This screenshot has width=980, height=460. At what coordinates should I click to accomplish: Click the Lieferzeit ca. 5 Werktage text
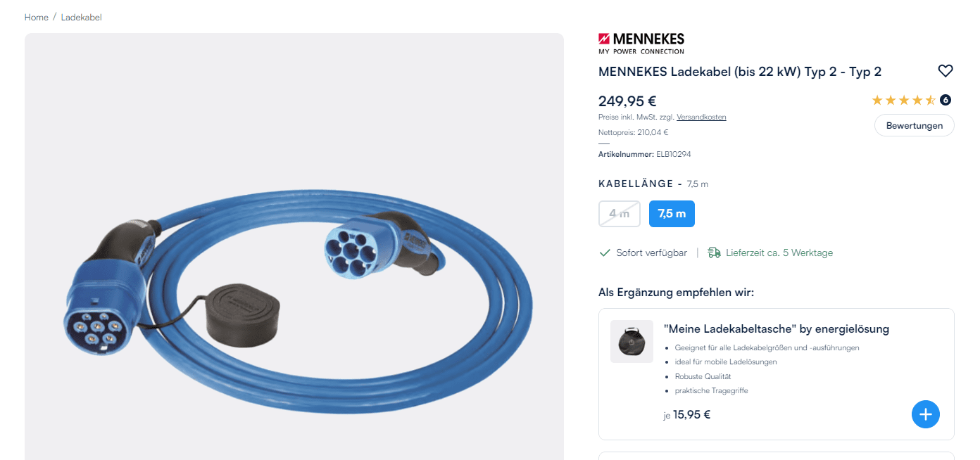(x=779, y=253)
